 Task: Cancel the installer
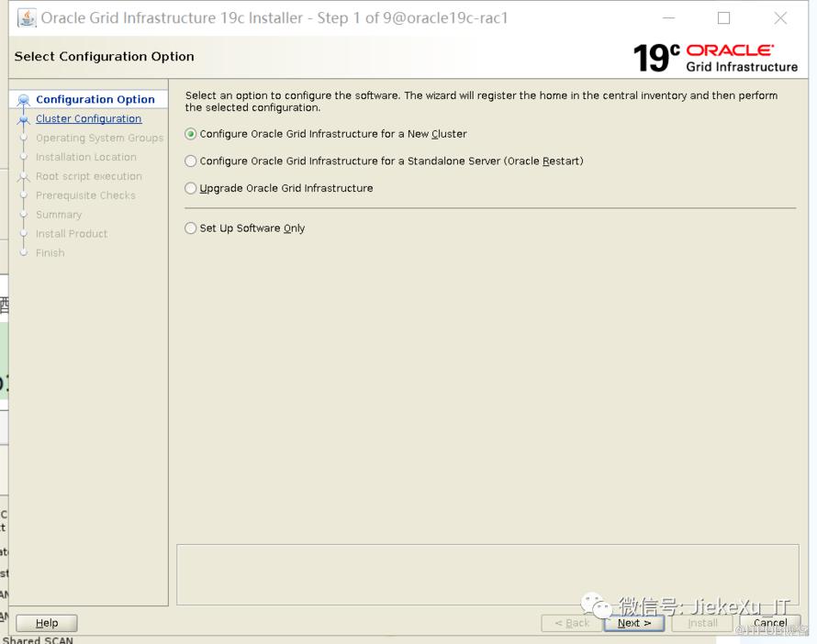point(769,623)
